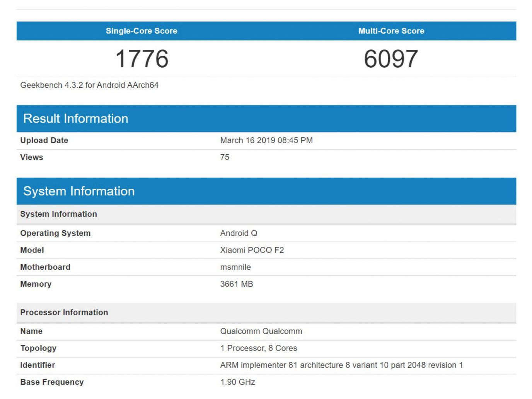Image resolution: width=532 pixels, height=399 pixels.
Task: Select the multi-core score value 6097
Action: click(x=391, y=59)
